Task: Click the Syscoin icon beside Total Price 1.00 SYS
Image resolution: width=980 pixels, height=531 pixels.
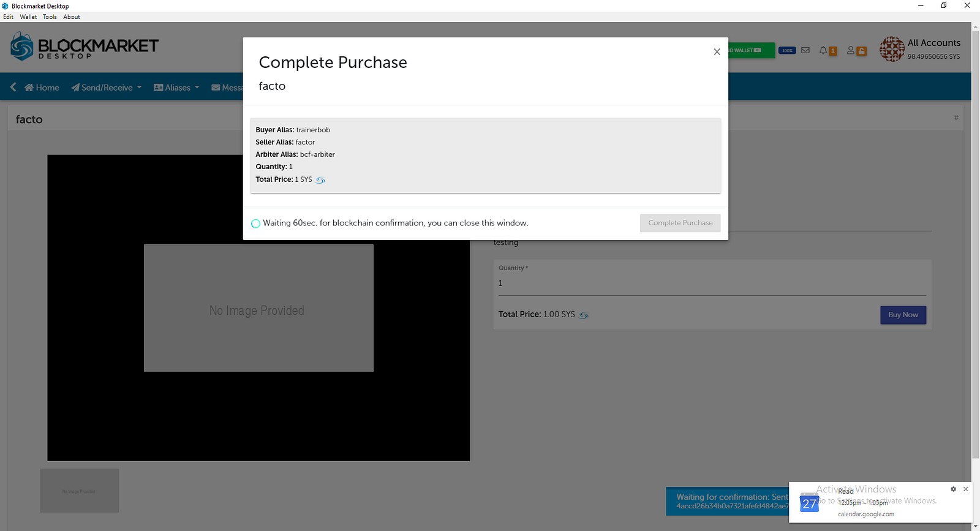Action: (584, 315)
